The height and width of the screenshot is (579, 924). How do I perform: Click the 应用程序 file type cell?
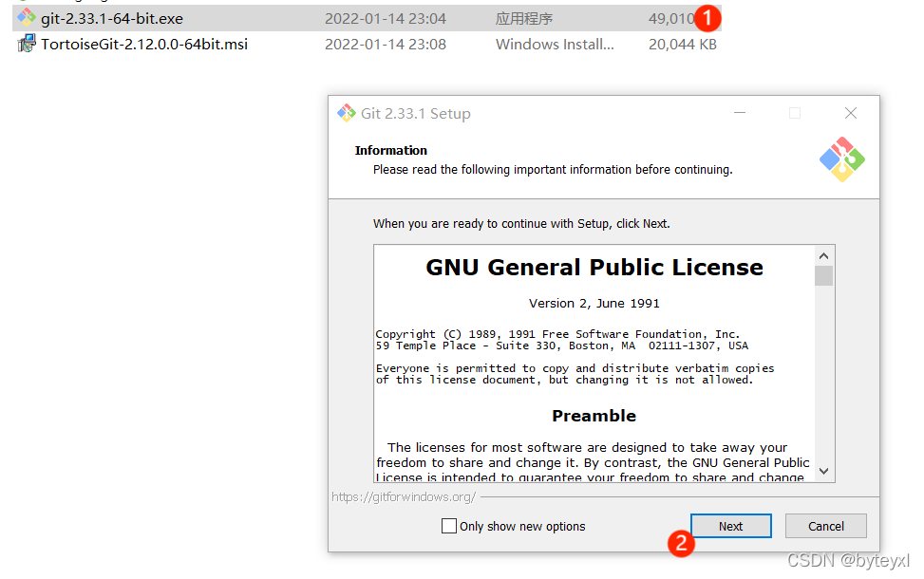[524, 19]
